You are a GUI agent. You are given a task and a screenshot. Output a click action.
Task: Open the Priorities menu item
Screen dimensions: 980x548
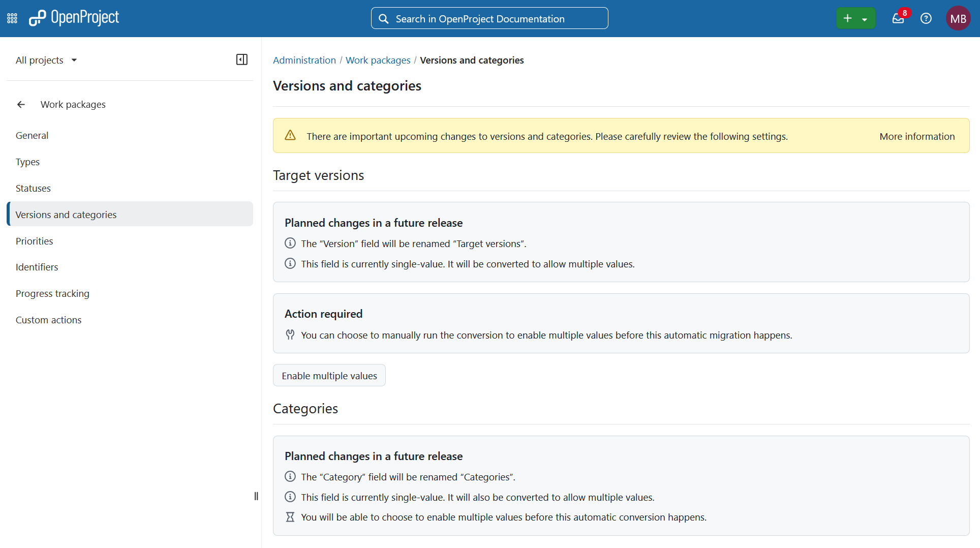[130, 241]
